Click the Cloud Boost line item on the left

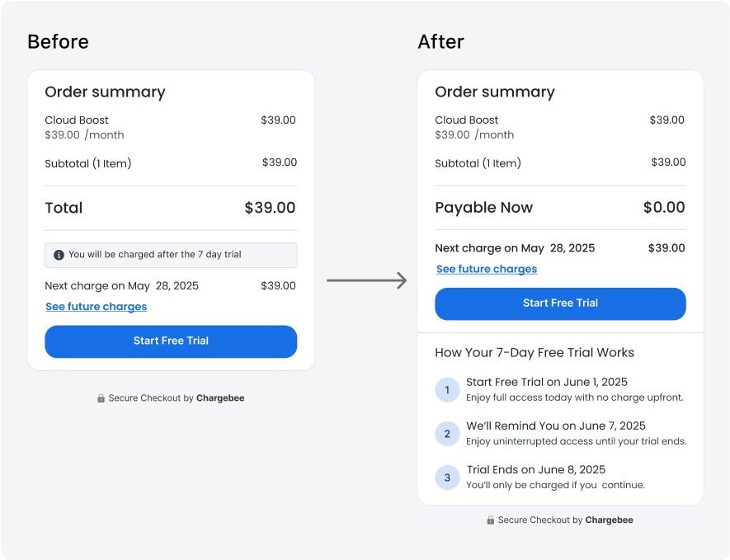point(77,120)
